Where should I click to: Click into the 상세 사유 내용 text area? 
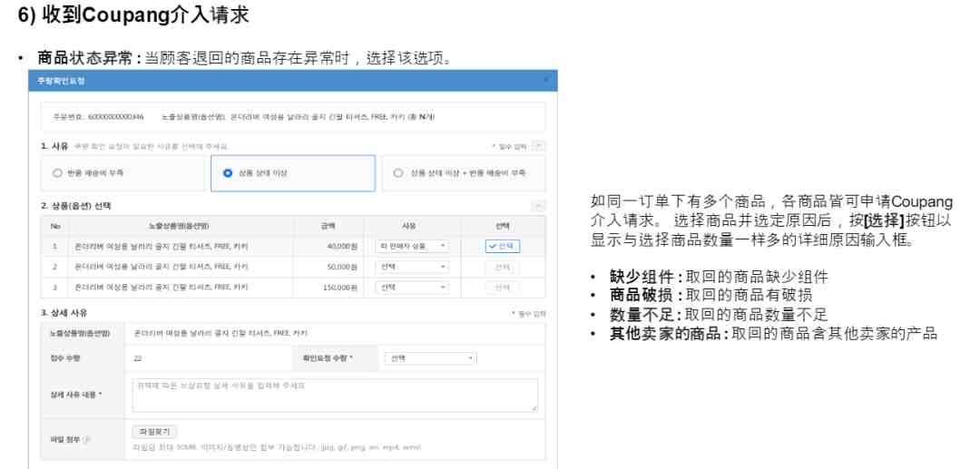point(335,395)
